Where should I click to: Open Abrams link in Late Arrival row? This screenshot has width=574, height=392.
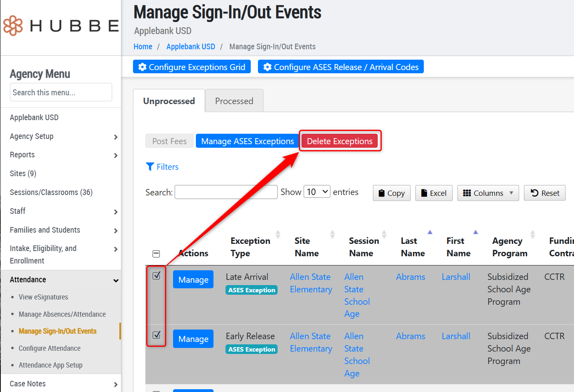click(411, 277)
